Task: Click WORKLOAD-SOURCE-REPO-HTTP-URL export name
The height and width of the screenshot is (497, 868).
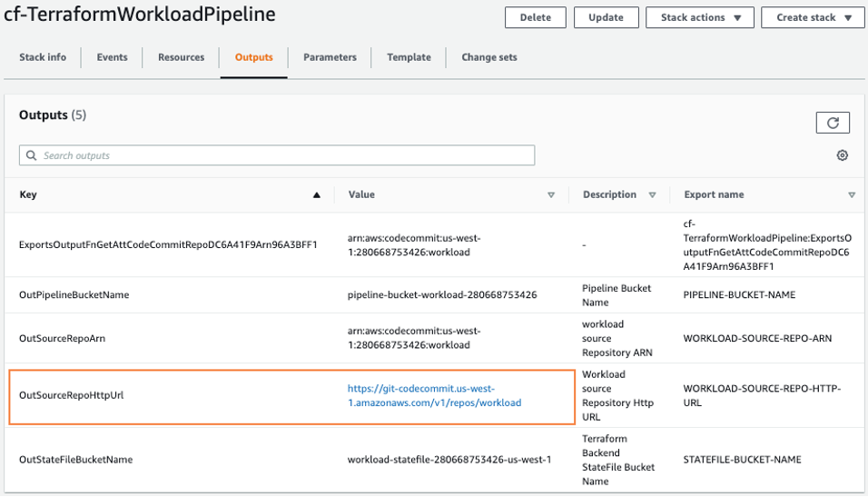Action: [763, 395]
